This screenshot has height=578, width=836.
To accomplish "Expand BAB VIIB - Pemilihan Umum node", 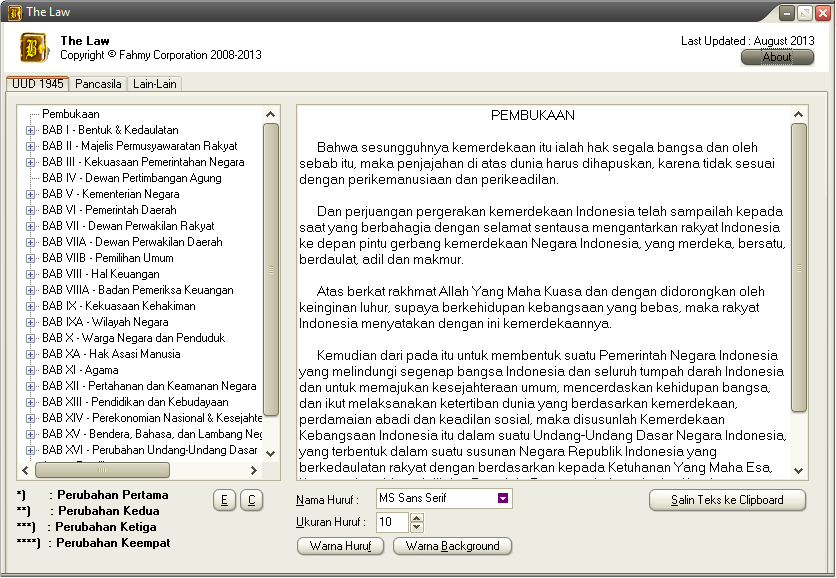I will pyautogui.click(x=30, y=258).
